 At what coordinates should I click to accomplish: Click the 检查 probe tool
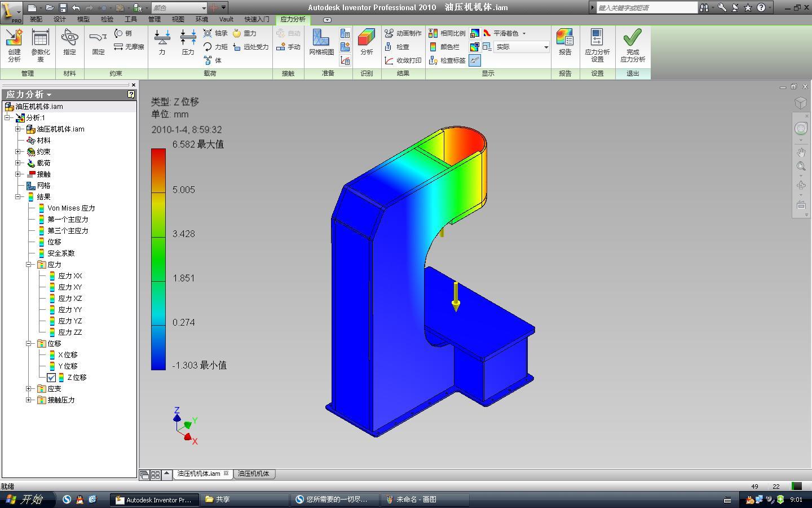[x=397, y=47]
